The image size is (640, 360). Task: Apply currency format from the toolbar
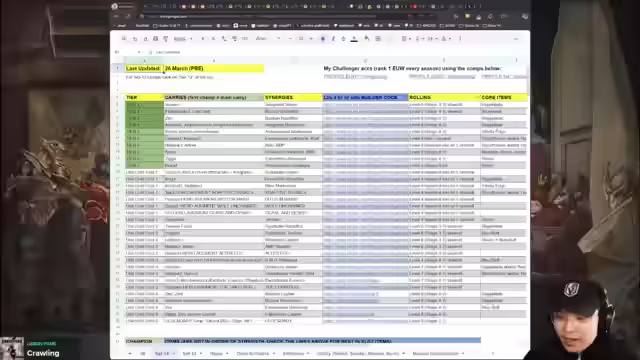tap(203, 39)
